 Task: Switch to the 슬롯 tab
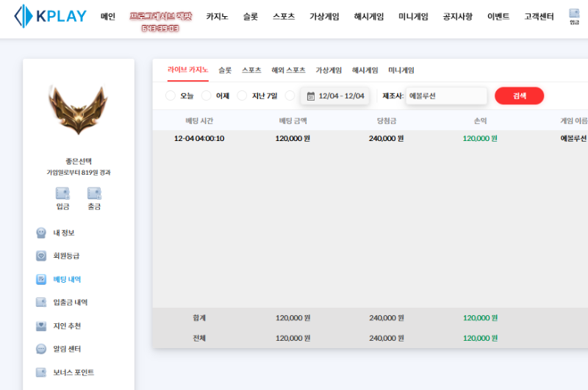tap(225, 70)
